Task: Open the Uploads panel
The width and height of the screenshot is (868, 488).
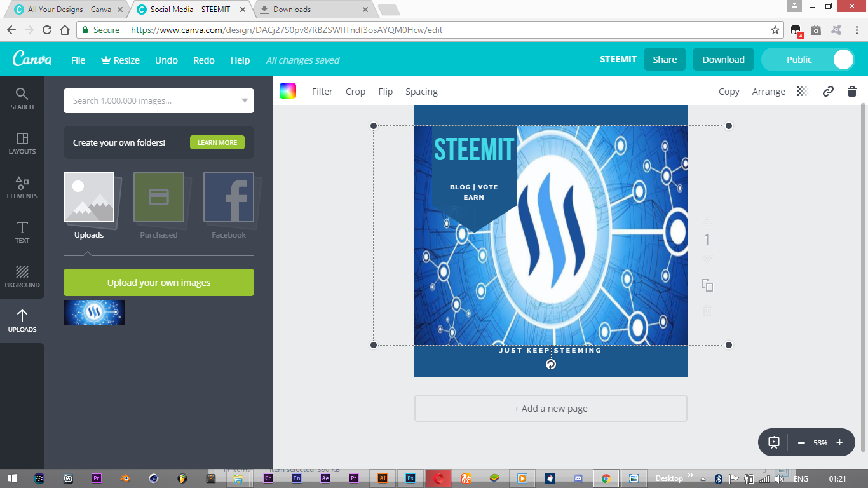Action: coord(22,321)
